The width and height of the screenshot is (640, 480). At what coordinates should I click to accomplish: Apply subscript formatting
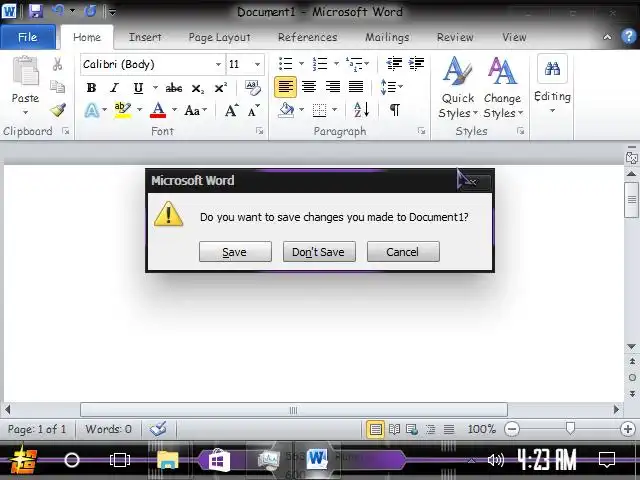[x=198, y=88]
